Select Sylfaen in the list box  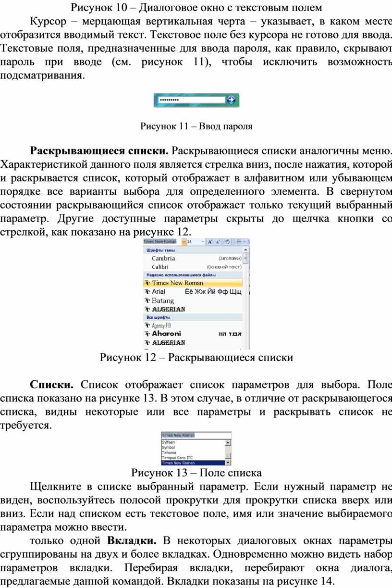click(x=193, y=442)
